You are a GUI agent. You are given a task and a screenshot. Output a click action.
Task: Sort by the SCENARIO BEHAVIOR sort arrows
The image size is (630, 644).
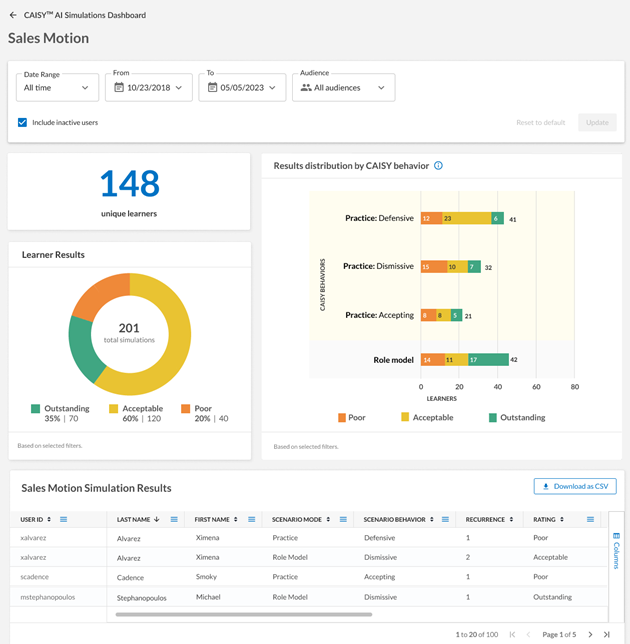[432, 520]
